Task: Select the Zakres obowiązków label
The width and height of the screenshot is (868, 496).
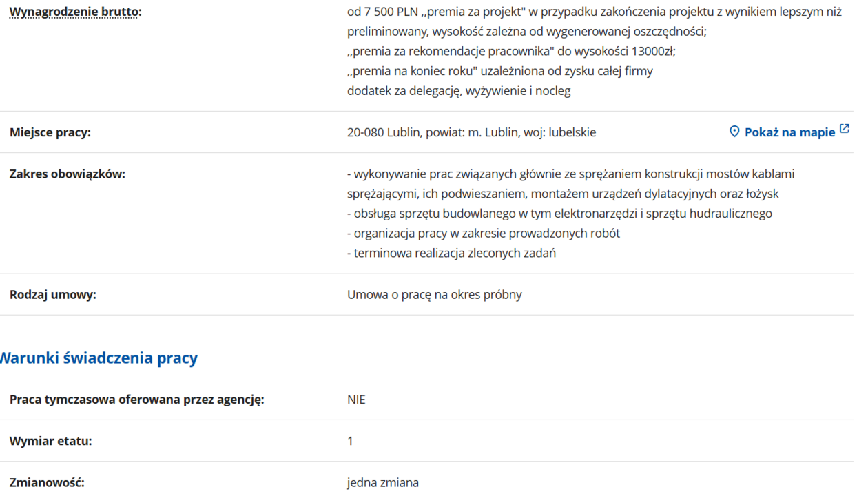Action: click(x=68, y=174)
